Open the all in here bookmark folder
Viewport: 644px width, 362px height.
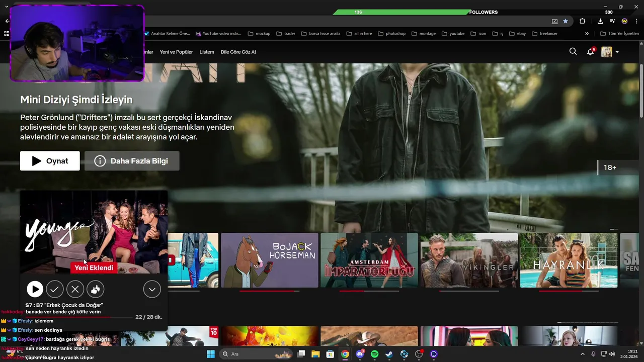click(359, 34)
